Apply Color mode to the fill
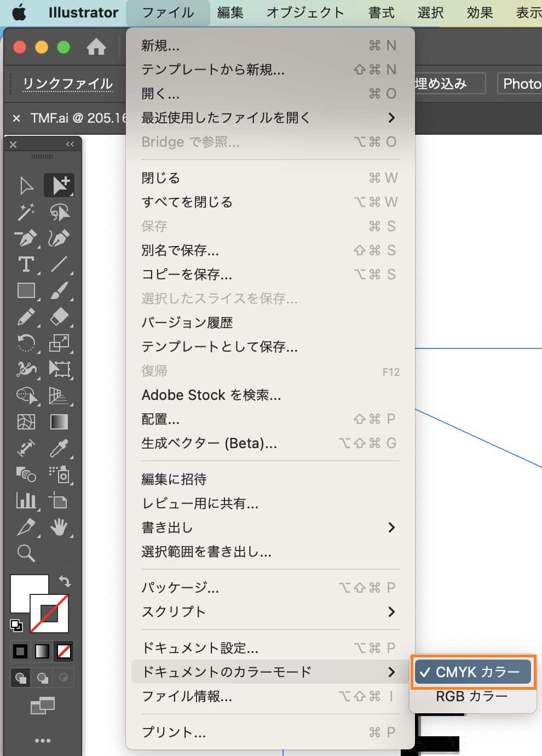 (x=20, y=651)
